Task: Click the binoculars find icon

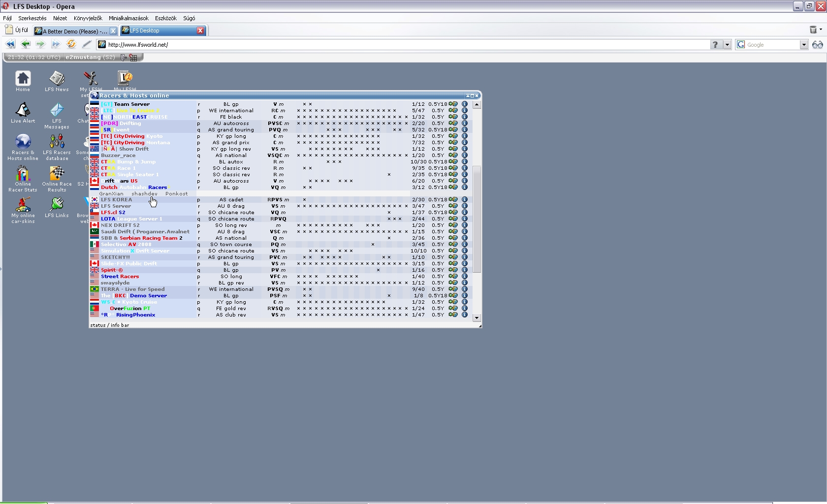Action: coord(818,45)
